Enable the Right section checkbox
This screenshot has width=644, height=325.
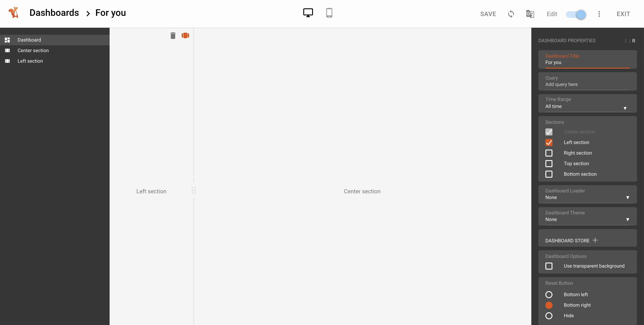pyautogui.click(x=549, y=153)
